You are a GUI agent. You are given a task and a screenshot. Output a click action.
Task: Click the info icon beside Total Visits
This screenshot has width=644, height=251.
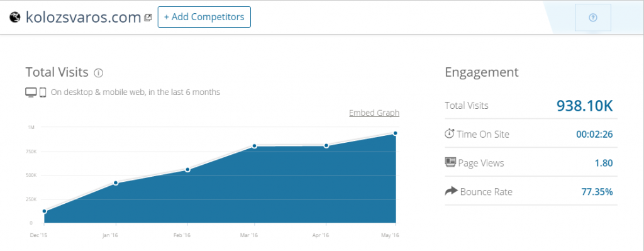(x=99, y=73)
